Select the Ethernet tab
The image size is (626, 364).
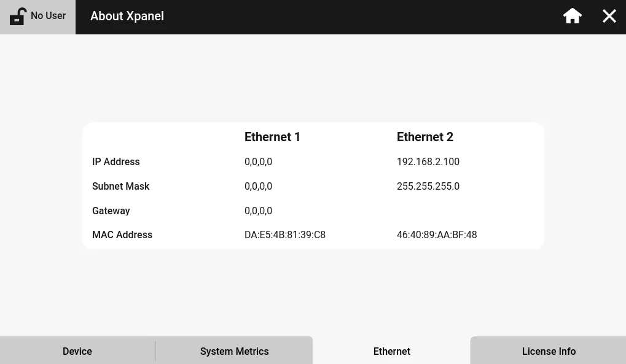click(x=391, y=351)
